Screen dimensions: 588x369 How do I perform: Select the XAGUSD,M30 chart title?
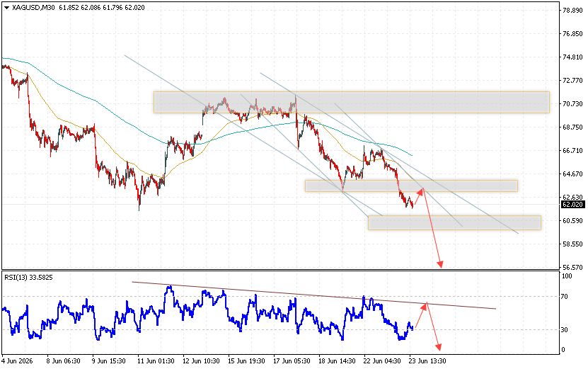click(x=34, y=8)
